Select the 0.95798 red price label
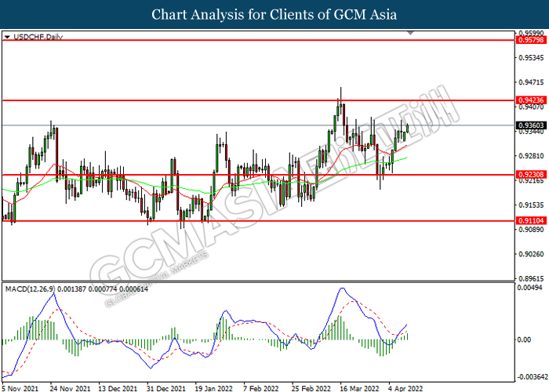The height and width of the screenshot is (392, 549). (x=531, y=40)
